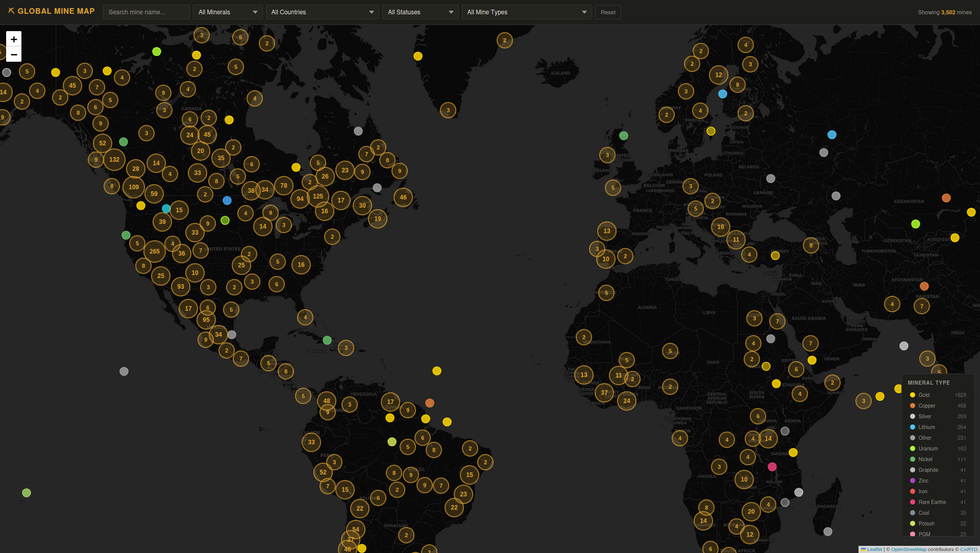Open the OpenStreetMap attribution link
The width and height of the screenshot is (980, 553).
click(909, 549)
